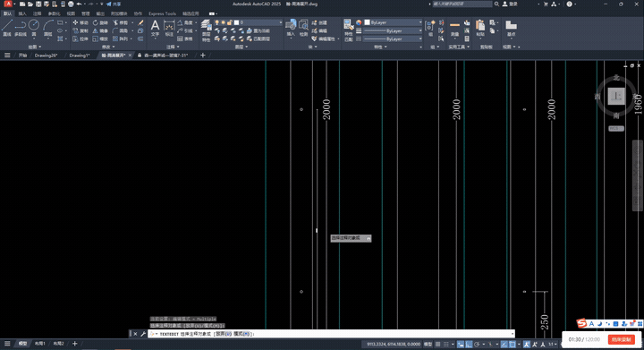The height and width of the screenshot is (350, 644).
Task: Open the Text (文字) tool
Action: pos(155,28)
